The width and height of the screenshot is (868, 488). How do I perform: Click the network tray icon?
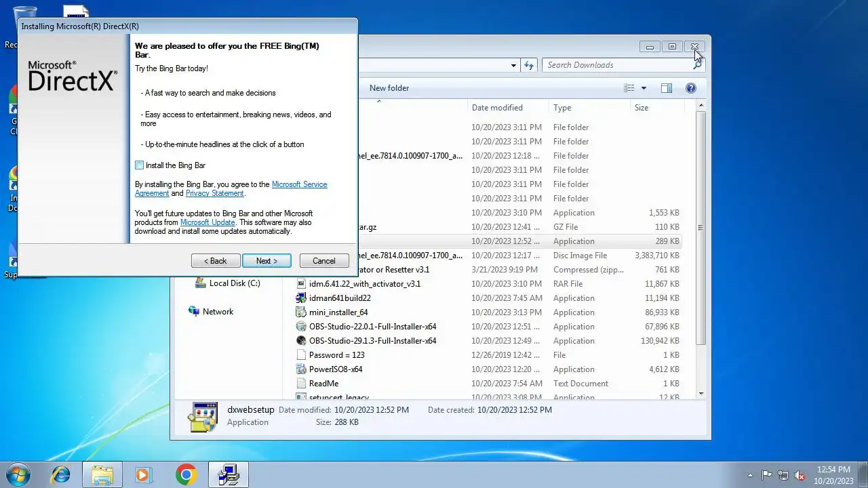click(783, 475)
